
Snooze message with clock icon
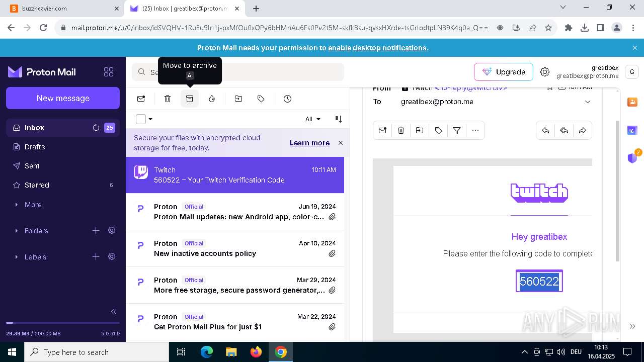(287, 99)
